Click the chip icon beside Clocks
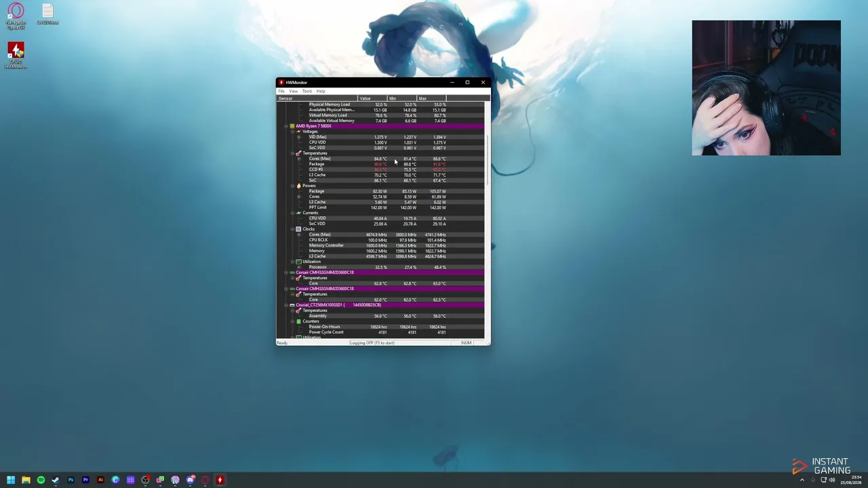 298,229
